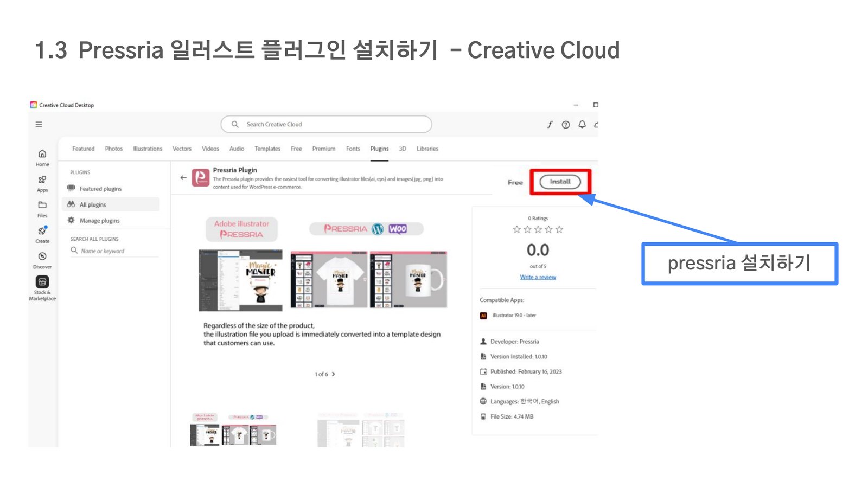Click 'Languages: 한국어, English' text

tap(525, 402)
